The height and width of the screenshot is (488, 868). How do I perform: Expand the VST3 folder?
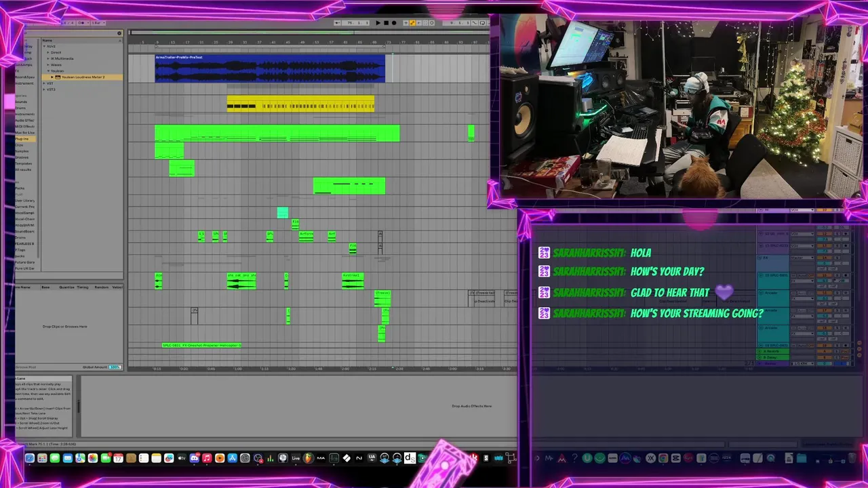point(44,89)
